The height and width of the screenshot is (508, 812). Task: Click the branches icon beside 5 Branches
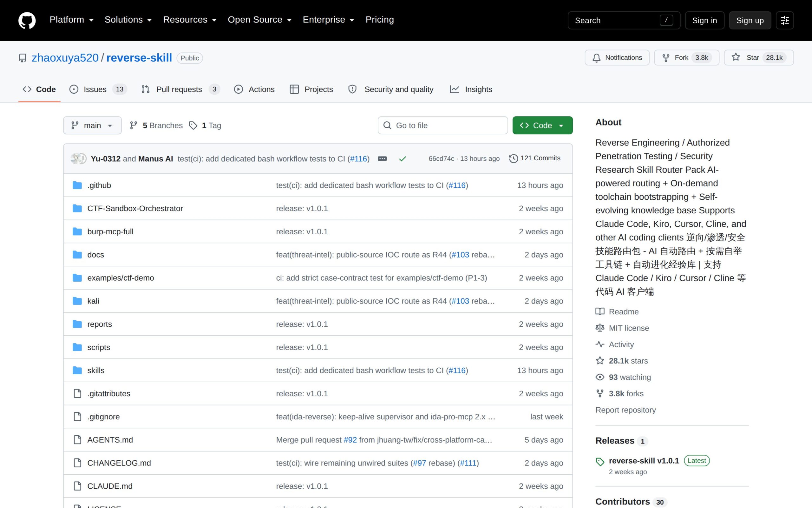click(x=134, y=125)
